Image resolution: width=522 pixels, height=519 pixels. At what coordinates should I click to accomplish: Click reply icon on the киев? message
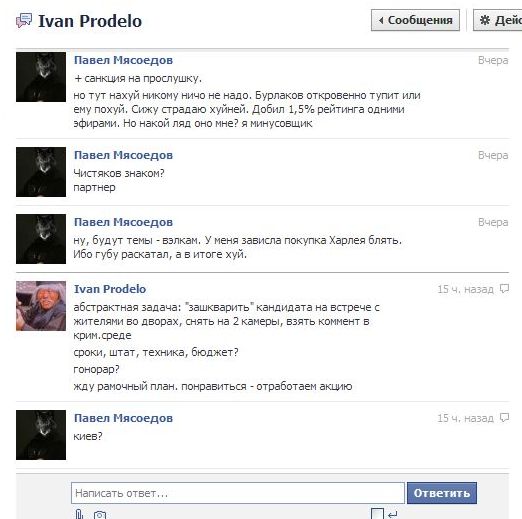point(504,418)
